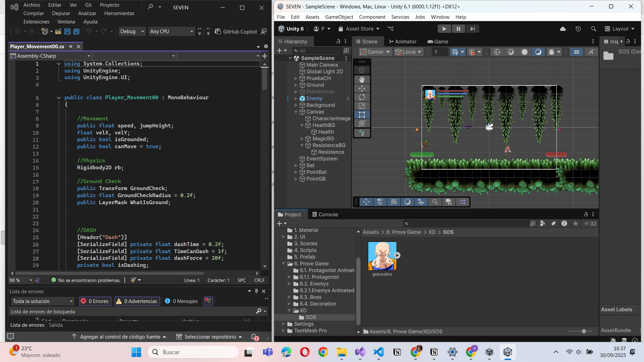Open the Debug configuration dropdown
Screen dimensions: 644x362
point(132,32)
